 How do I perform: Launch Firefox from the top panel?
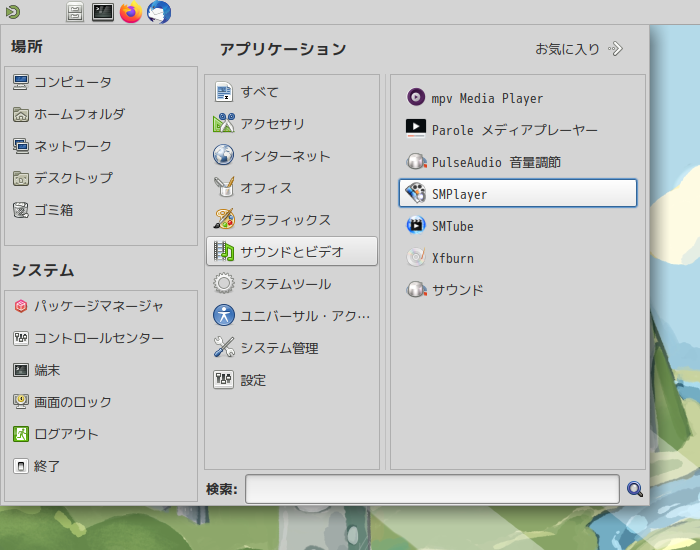pos(131,12)
